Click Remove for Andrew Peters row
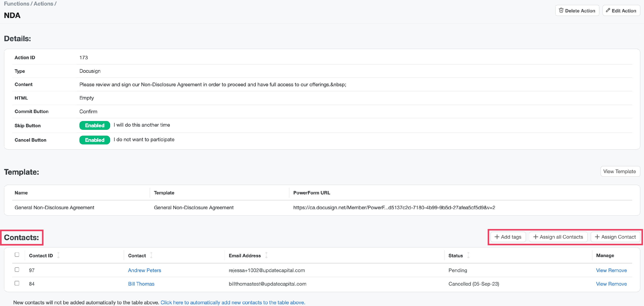Viewport: 644px width, 306px height. (x=618, y=270)
